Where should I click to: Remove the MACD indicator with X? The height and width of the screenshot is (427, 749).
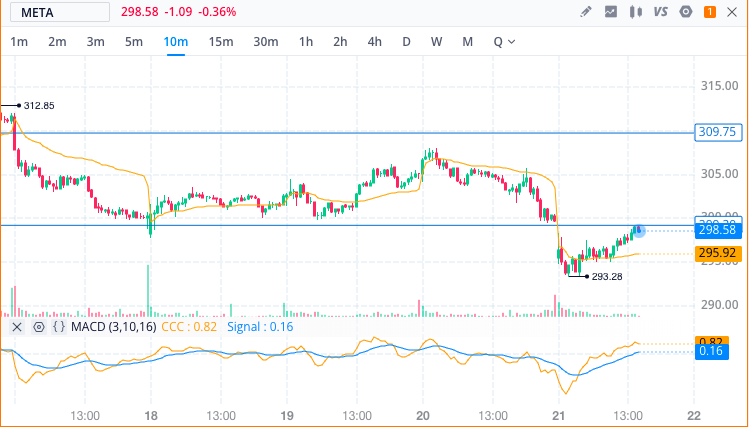17,327
